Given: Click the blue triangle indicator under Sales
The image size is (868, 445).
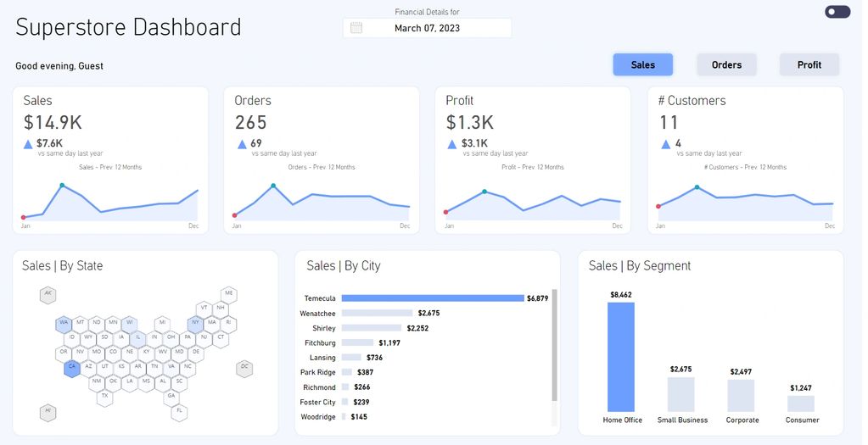Looking at the screenshot, I should (28, 144).
